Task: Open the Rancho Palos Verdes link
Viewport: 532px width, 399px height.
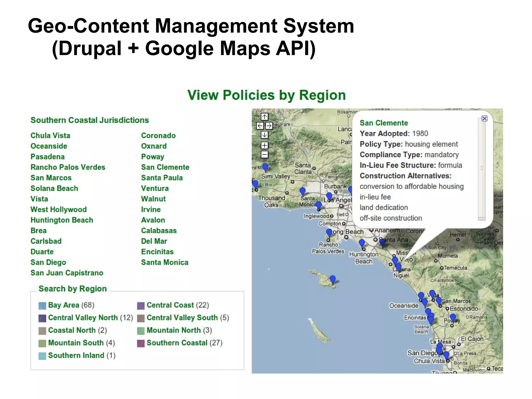Action: pos(68,167)
